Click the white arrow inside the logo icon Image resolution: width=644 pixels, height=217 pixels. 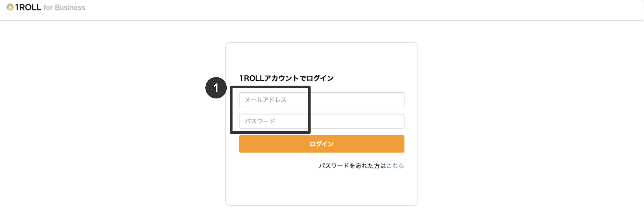click(10, 7)
